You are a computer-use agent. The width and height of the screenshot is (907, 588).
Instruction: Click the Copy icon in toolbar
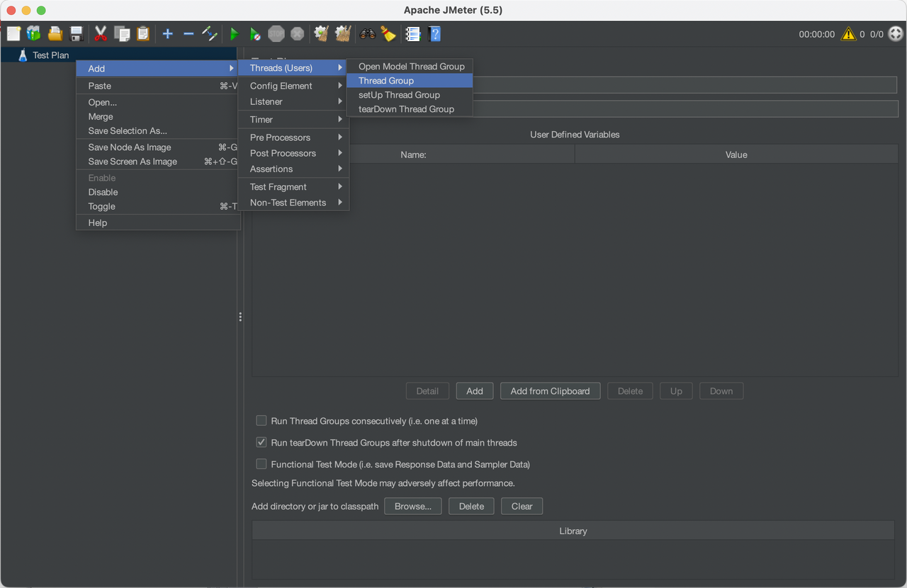coord(122,33)
